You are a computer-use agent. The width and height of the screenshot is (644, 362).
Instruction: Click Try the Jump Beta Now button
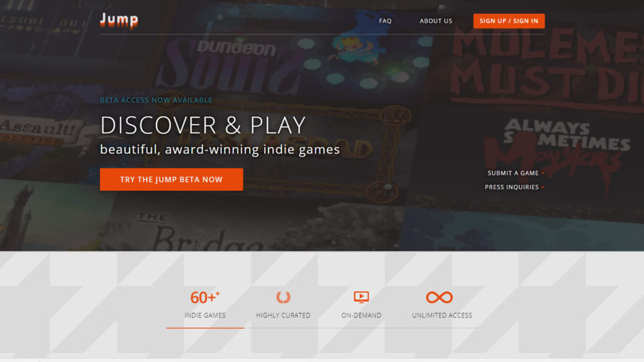171,179
